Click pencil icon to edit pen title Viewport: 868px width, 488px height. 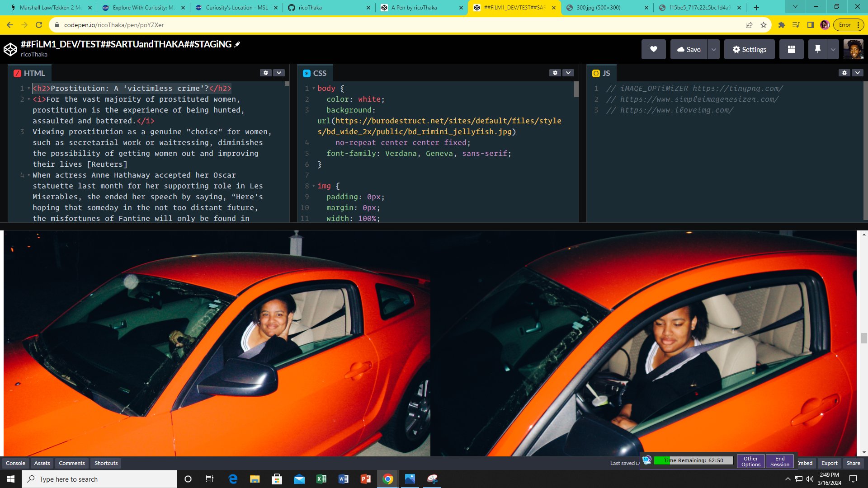(x=237, y=44)
